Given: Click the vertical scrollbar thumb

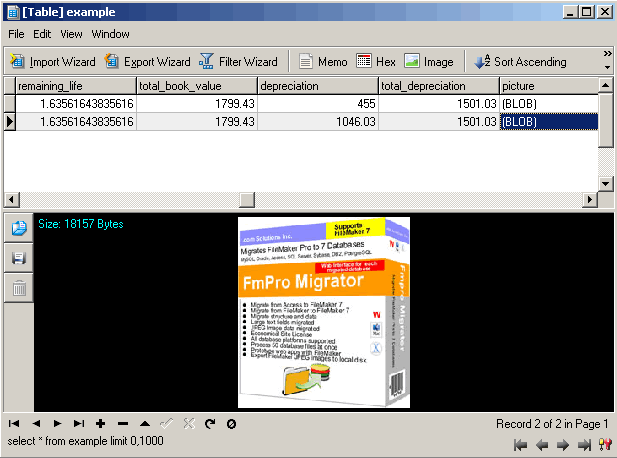Looking at the screenshot, I should click(x=605, y=120).
